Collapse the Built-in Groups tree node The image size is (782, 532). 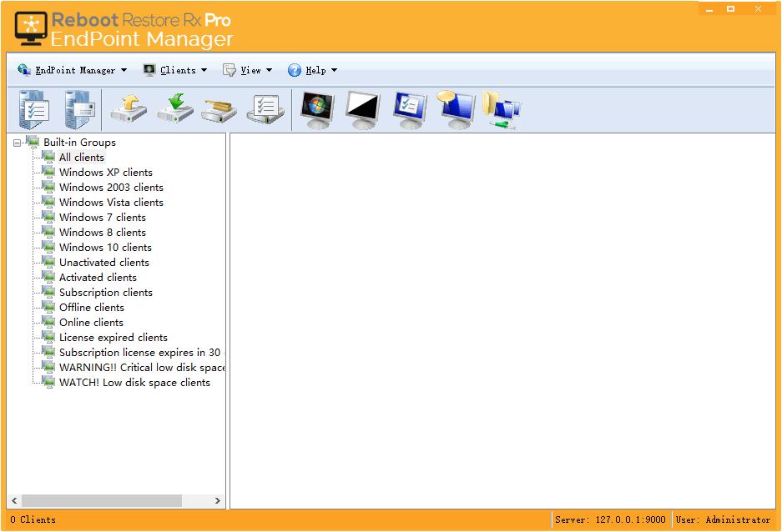[x=17, y=143]
